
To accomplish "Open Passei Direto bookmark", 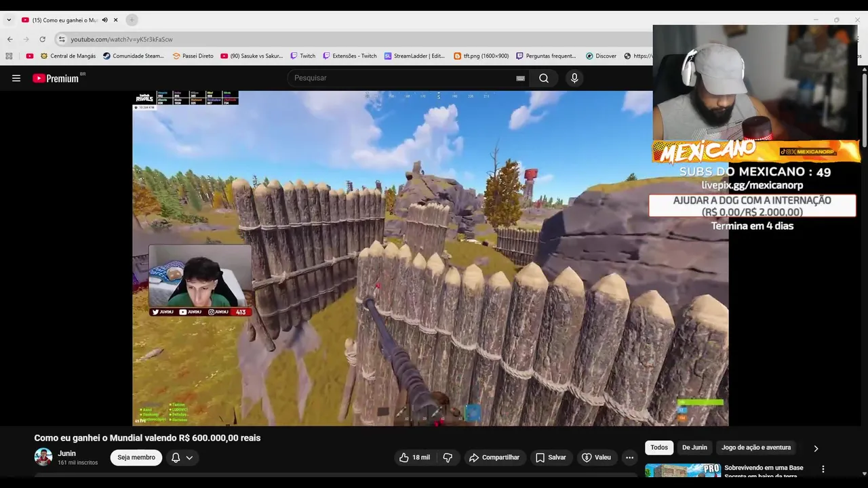I will point(193,56).
